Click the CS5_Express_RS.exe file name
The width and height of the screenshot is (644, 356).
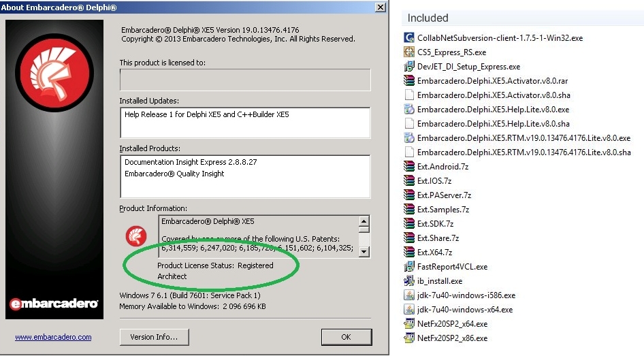pos(452,52)
